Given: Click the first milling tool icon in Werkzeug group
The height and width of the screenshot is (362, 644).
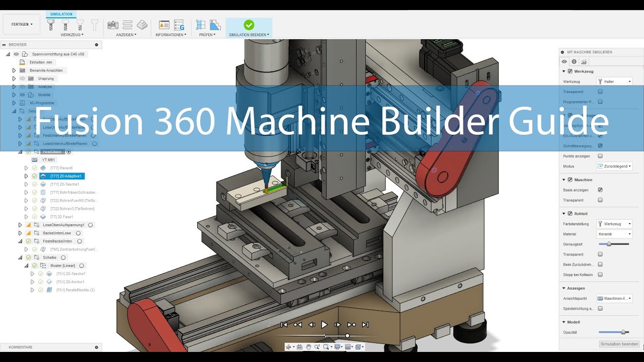Looking at the screenshot, I should [51, 25].
